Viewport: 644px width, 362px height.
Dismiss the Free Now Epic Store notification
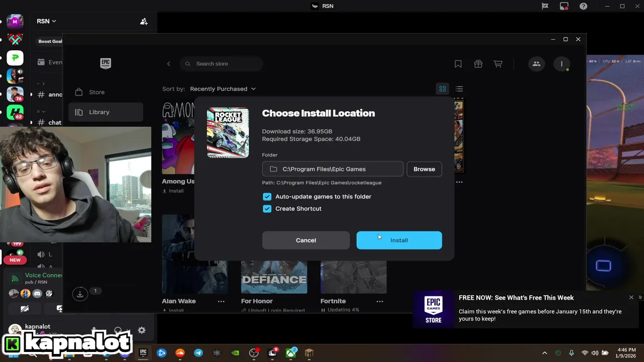click(631, 297)
